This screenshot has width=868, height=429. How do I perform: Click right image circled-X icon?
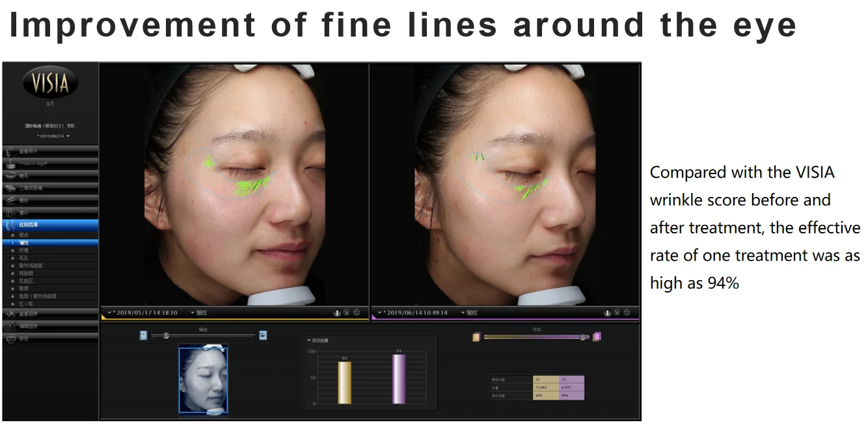[617, 313]
